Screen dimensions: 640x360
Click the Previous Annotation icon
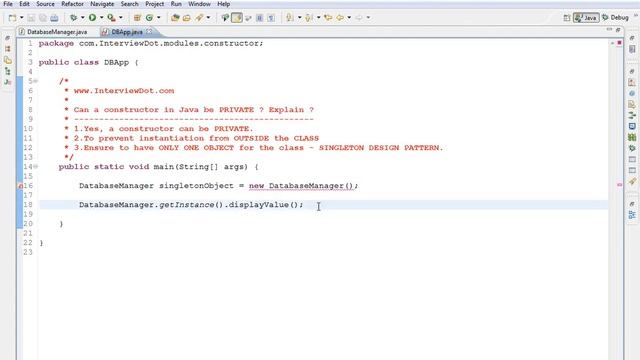[309, 18]
